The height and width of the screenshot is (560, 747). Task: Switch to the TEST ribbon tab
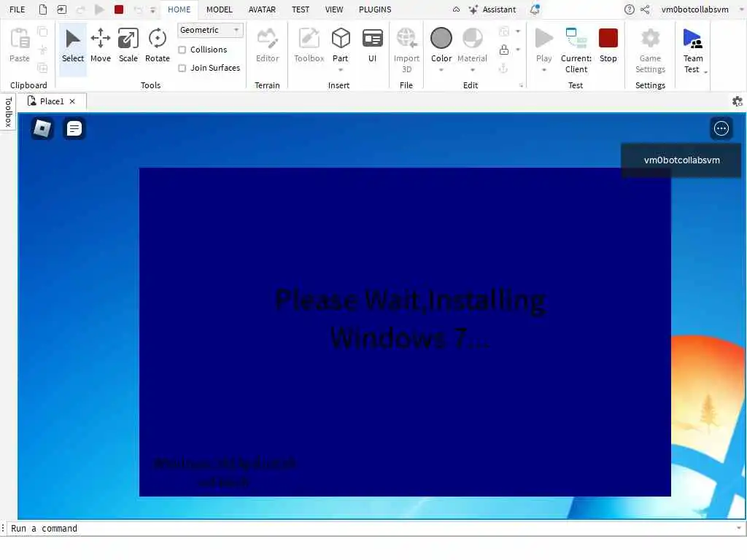[x=301, y=9]
